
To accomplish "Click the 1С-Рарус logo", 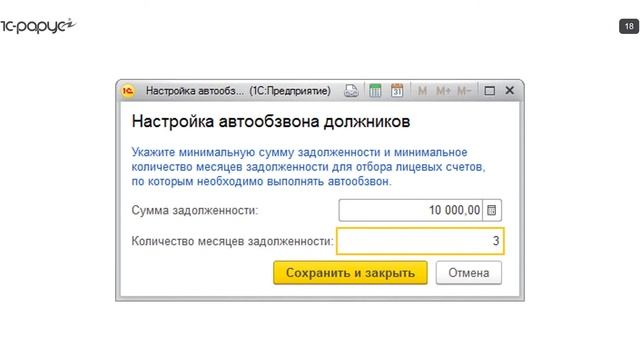I will (38, 26).
